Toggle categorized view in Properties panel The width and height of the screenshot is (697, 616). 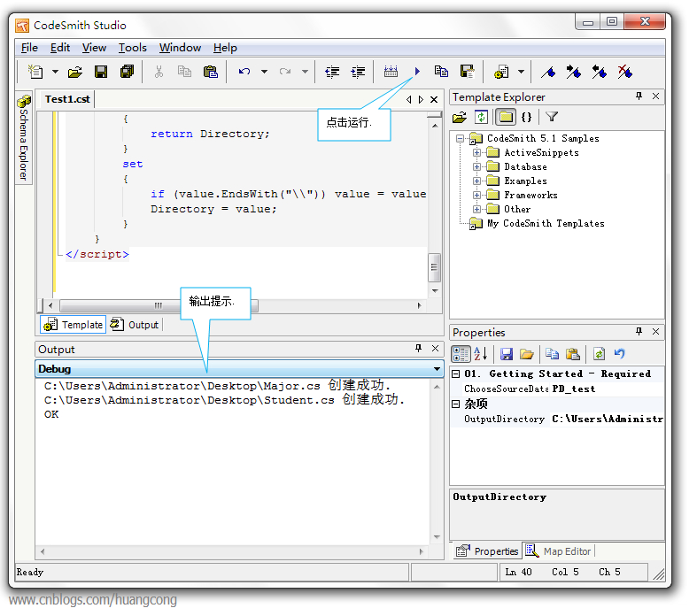461,354
